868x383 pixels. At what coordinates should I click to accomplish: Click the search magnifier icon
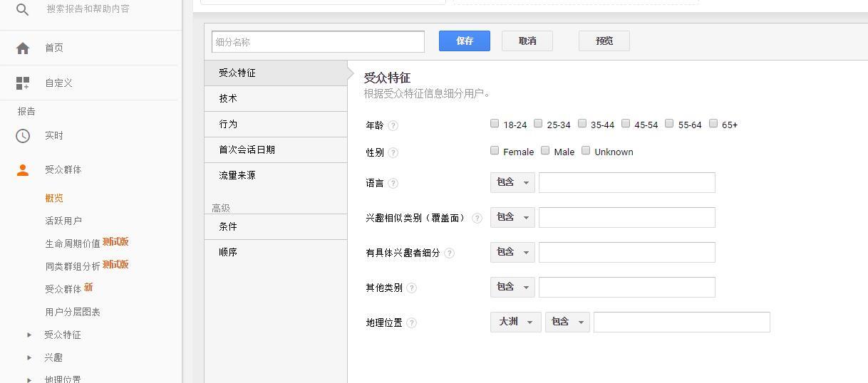[23, 9]
